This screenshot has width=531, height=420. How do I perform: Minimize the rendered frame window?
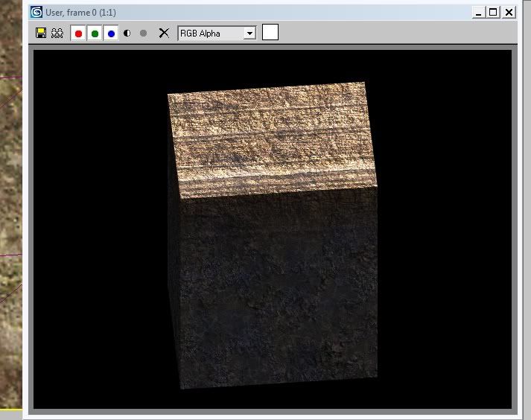click(x=478, y=13)
